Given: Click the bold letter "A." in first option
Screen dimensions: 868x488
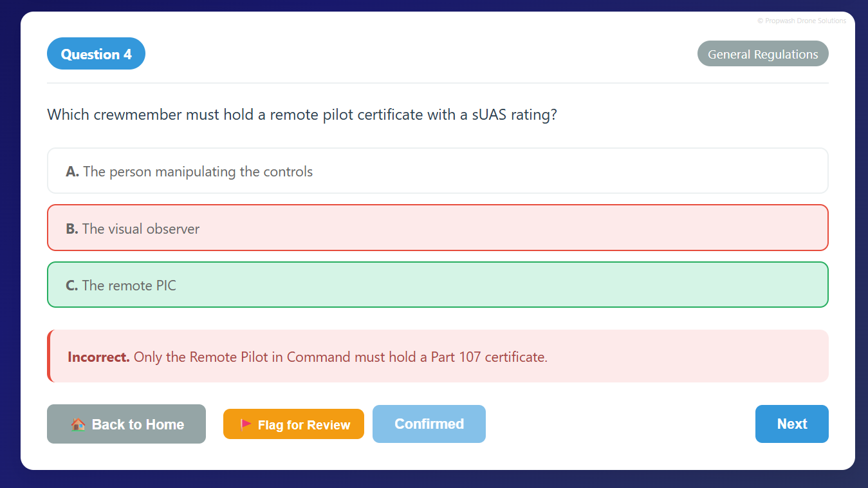Looking at the screenshot, I should (72, 172).
